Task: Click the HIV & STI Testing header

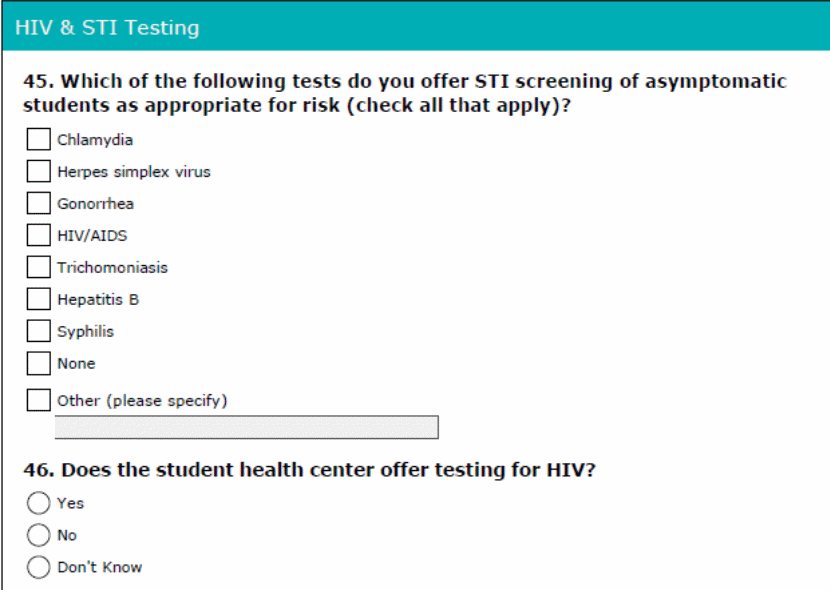Action: pyautogui.click(x=107, y=27)
